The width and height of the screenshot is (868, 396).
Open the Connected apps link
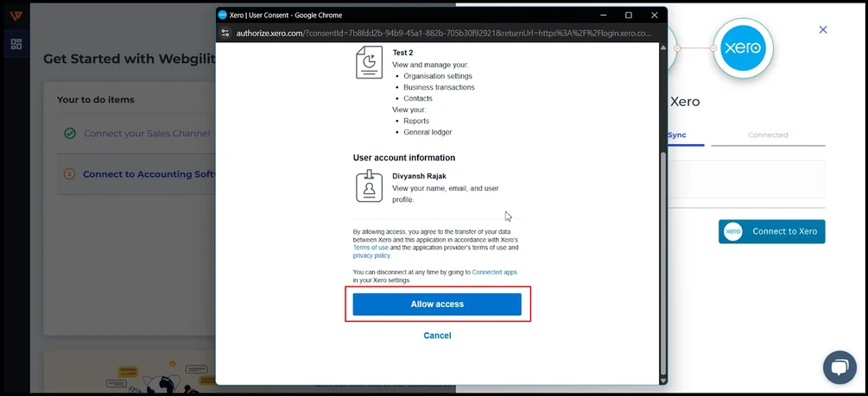click(494, 272)
